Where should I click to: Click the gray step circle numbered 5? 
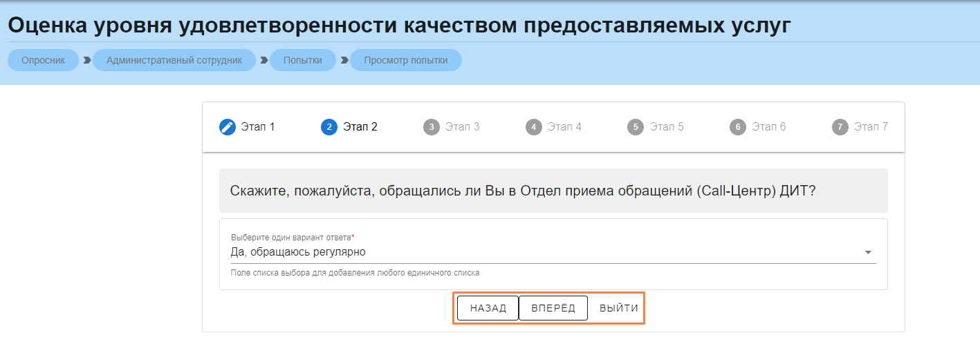636,127
